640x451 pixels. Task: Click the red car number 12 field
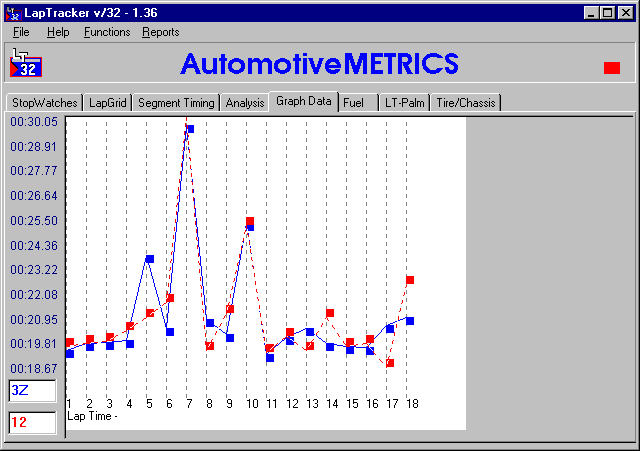point(33,422)
